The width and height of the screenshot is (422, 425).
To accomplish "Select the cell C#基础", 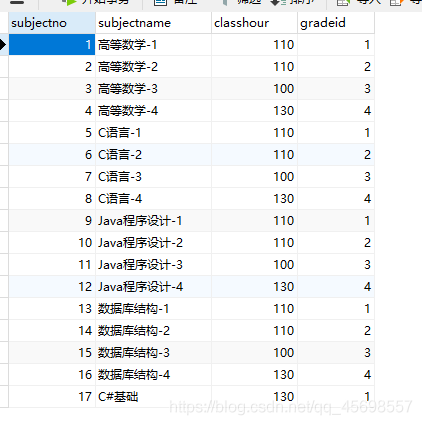I will (153, 397).
